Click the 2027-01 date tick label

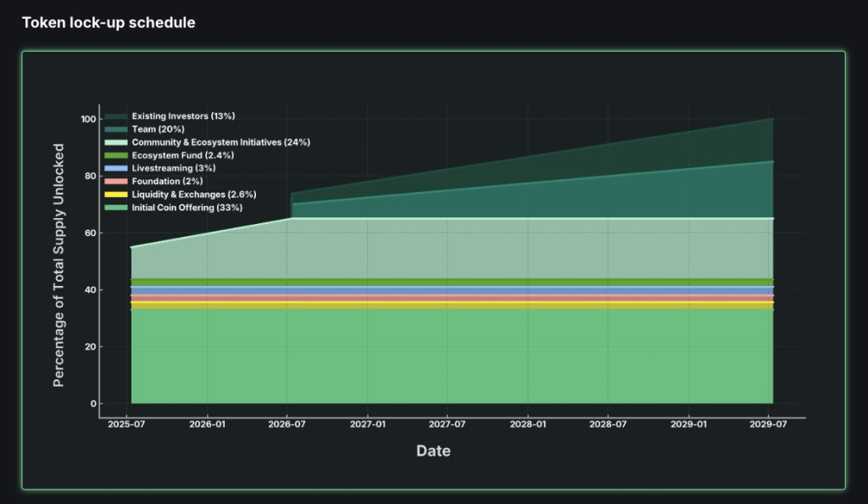(367, 424)
